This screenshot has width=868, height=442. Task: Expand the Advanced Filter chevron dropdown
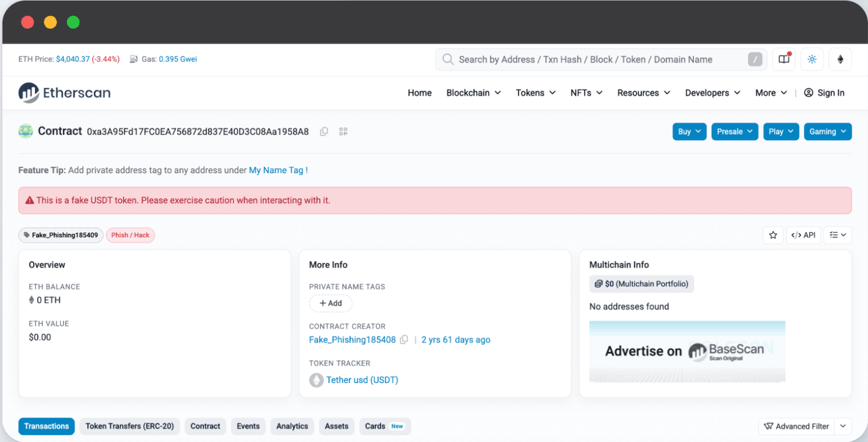pos(843,426)
